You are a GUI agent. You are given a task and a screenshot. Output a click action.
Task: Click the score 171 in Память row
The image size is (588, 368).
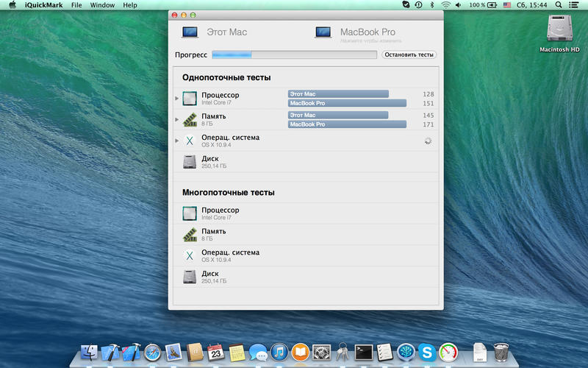click(429, 124)
